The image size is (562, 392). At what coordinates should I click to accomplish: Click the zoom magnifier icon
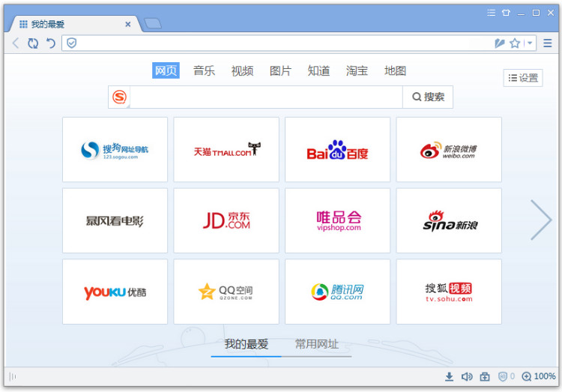tap(526, 376)
